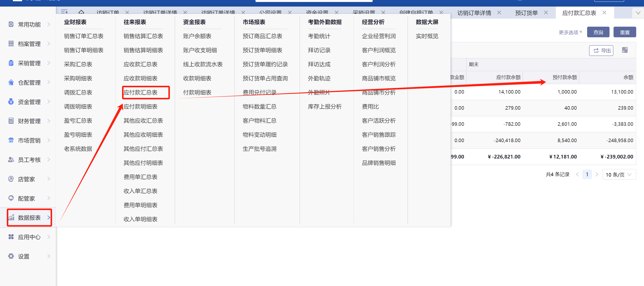Close the 应付款汇总表 tab

pos(604,13)
